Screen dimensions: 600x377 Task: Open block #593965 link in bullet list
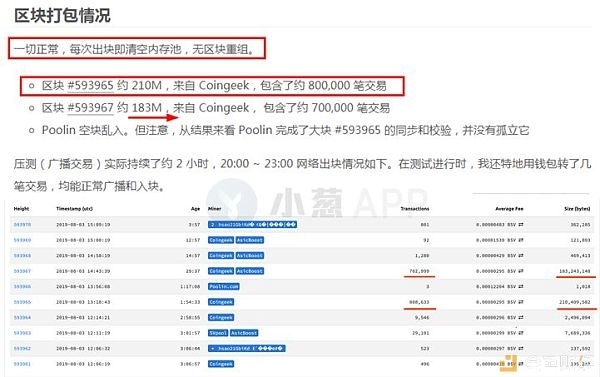point(90,85)
